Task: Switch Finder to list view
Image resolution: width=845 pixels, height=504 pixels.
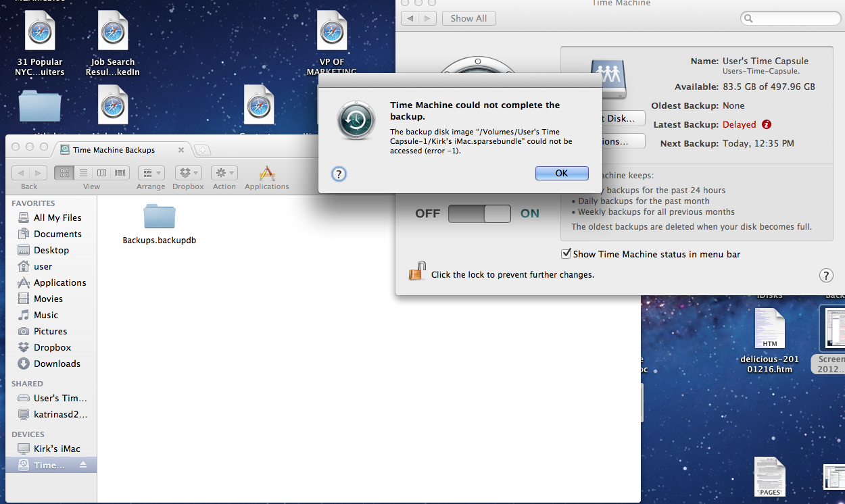Action: point(82,172)
